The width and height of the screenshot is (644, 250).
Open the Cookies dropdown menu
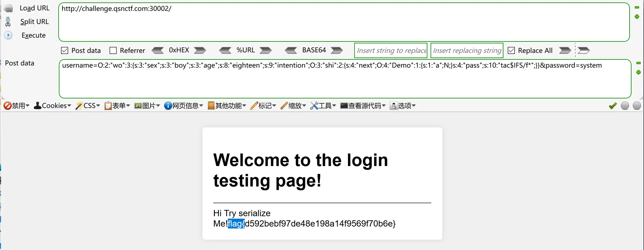click(52, 106)
